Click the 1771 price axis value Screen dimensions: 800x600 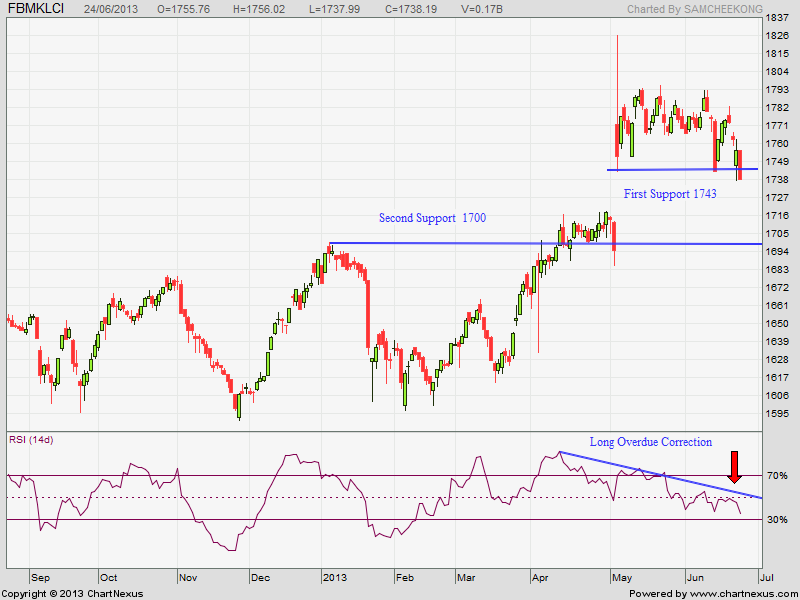[778, 126]
